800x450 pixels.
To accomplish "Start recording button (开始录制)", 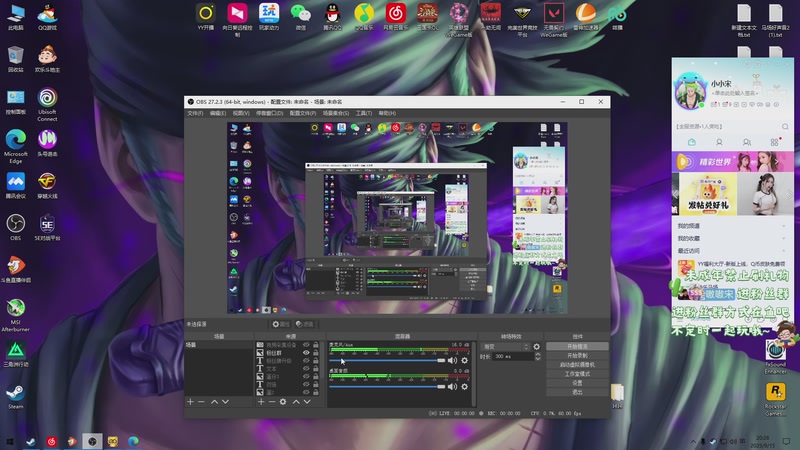I will coord(577,356).
